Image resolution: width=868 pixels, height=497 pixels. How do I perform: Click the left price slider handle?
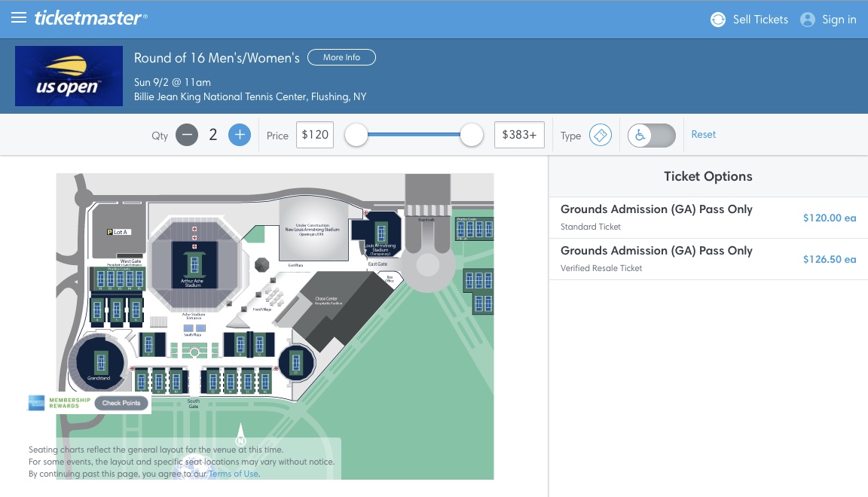coord(356,135)
